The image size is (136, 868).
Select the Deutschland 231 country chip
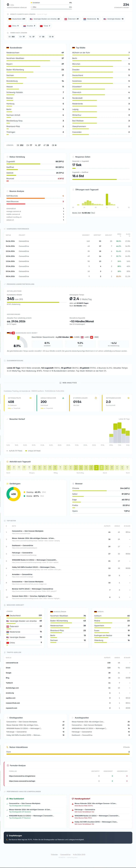17,19
